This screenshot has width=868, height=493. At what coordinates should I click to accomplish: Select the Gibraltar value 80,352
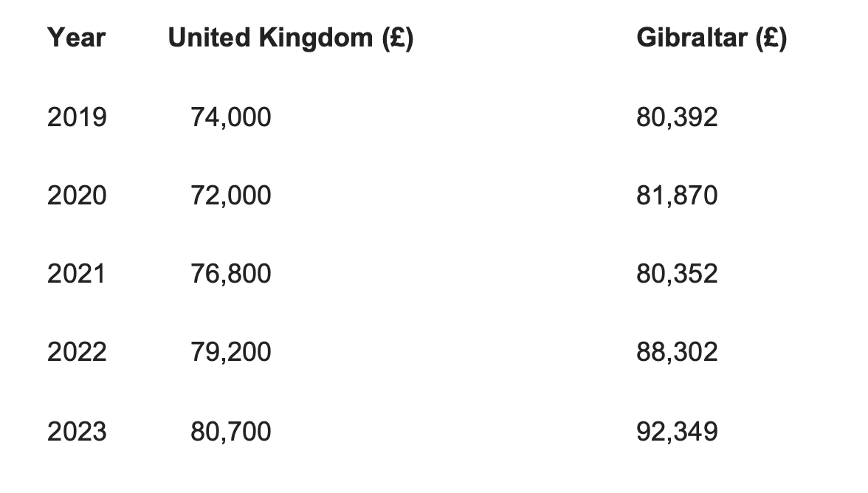(677, 275)
